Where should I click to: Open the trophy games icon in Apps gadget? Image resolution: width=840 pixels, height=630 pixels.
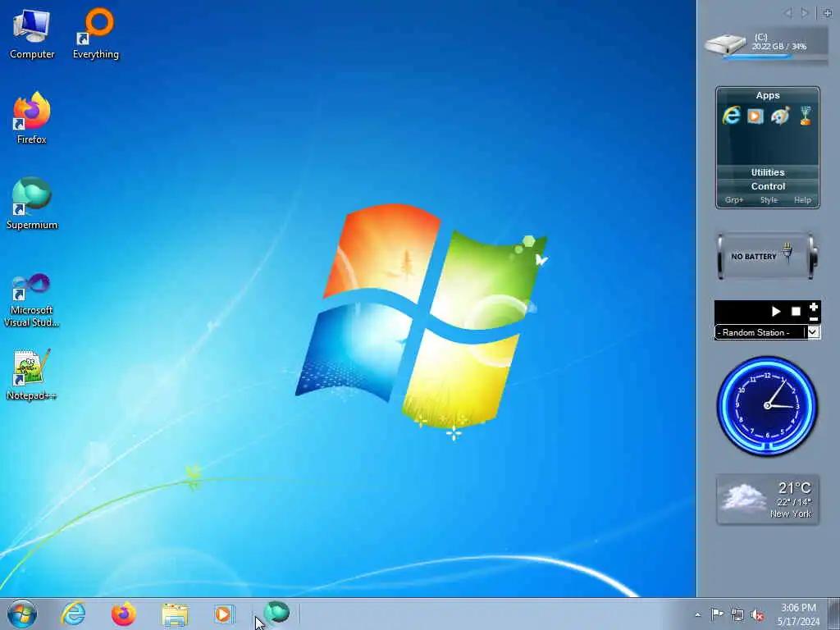805,116
